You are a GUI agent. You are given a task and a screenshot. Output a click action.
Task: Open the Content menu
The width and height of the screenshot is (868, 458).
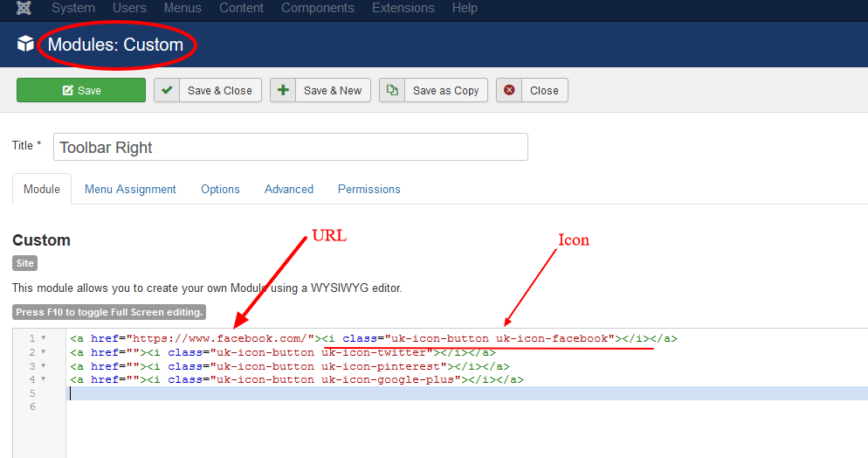[x=241, y=8]
